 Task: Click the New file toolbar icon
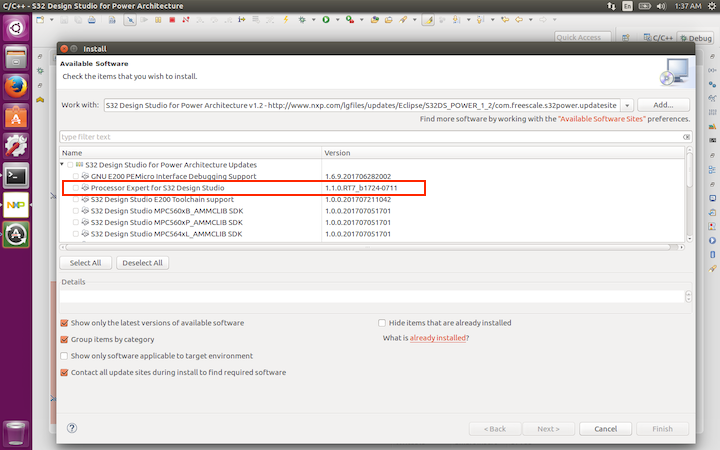pyautogui.click(x=40, y=20)
